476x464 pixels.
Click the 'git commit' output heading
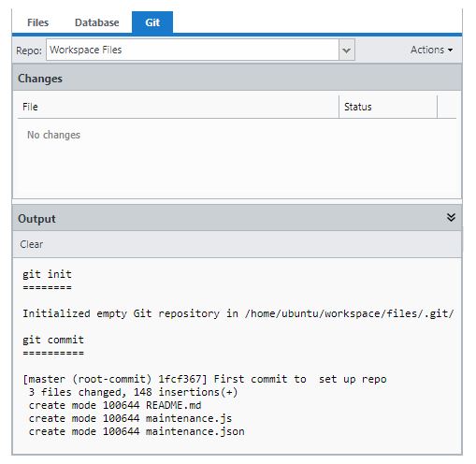[53, 340]
